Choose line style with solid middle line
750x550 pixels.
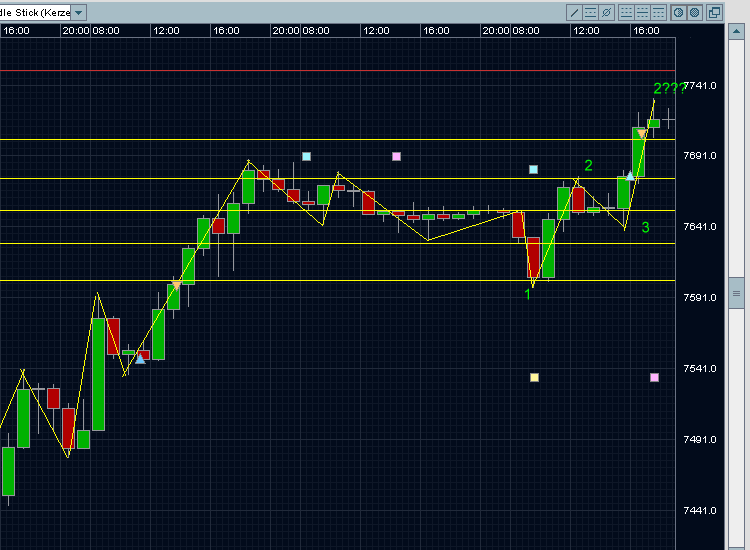[x=642, y=12]
